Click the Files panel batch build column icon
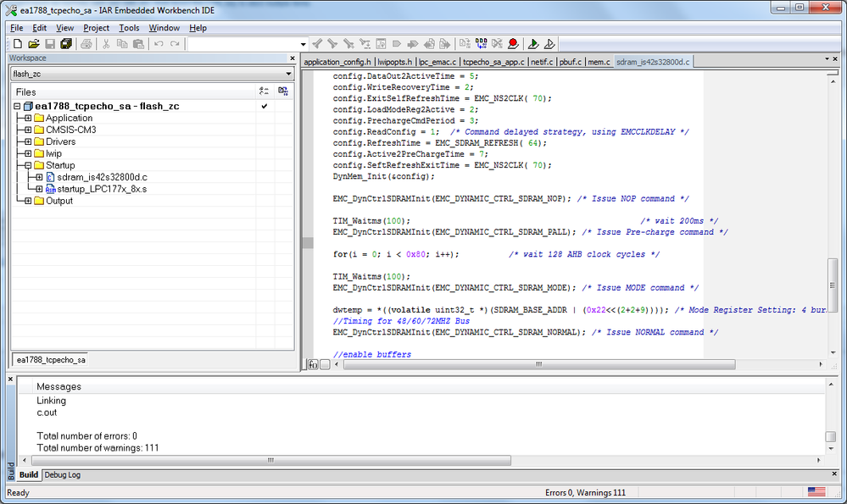The height and width of the screenshot is (504, 847). pyautogui.click(x=283, y=91)
